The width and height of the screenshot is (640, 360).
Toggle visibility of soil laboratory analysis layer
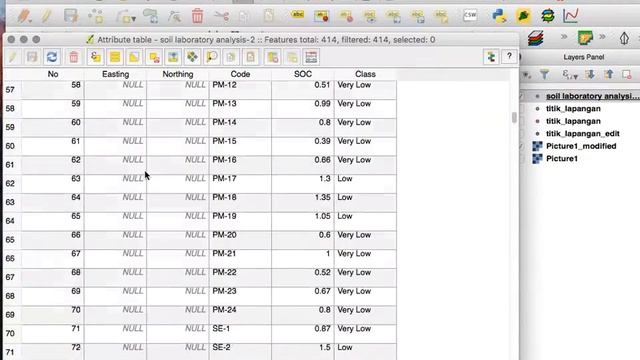coord(522,96)
